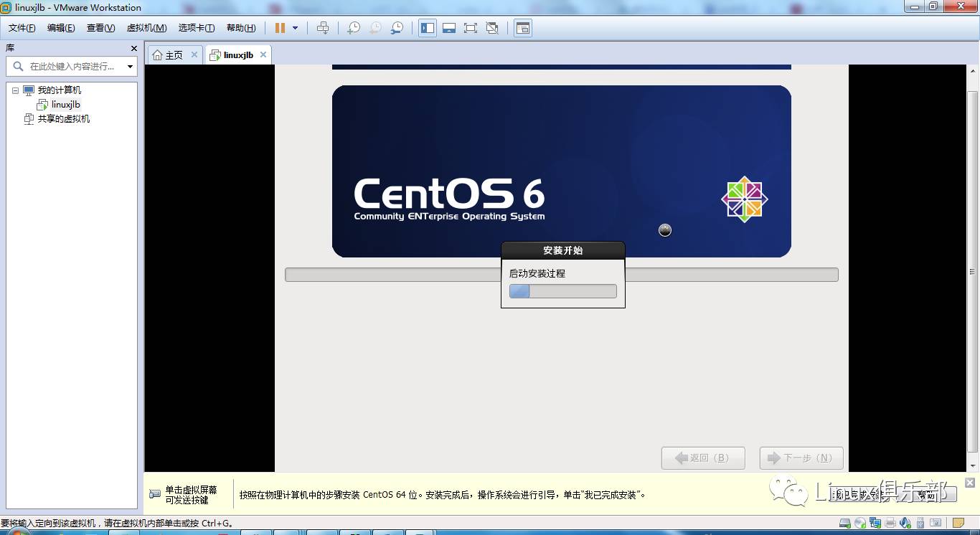Click the 启动安装过程 progress bar
Viewport: 980px width, 535px height.
click(562, 290)
